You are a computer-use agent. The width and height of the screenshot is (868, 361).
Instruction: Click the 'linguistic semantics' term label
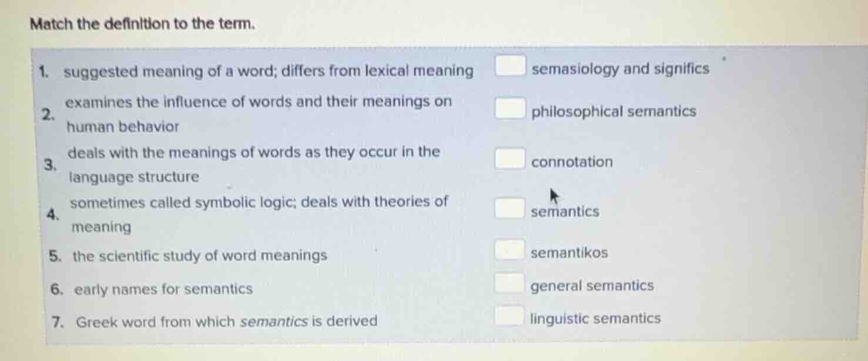[x=595, y=319]
